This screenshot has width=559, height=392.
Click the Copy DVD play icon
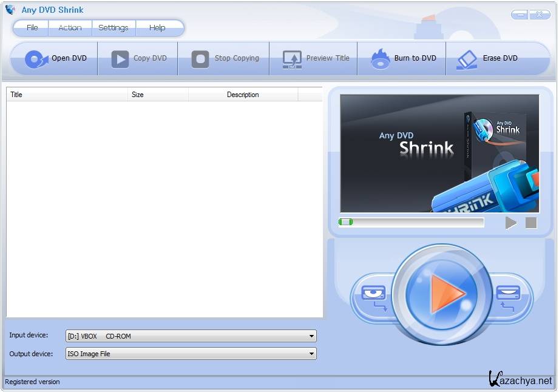(120, 59)
